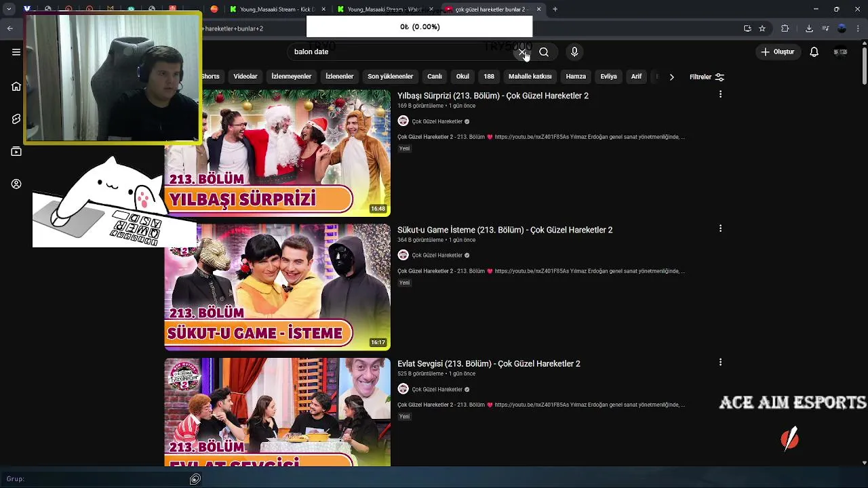Go back with browser back arrow

(x=9, y=28)
